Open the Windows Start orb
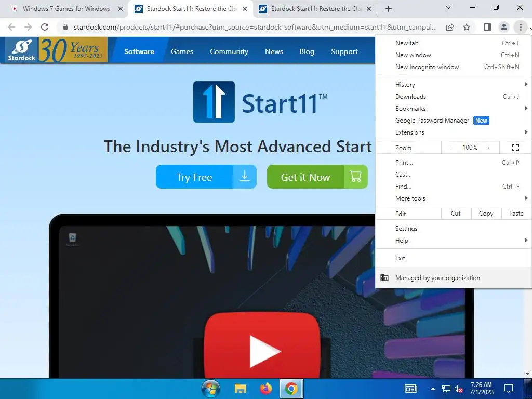Screen dimensions: 532x399 coord(211,389)
